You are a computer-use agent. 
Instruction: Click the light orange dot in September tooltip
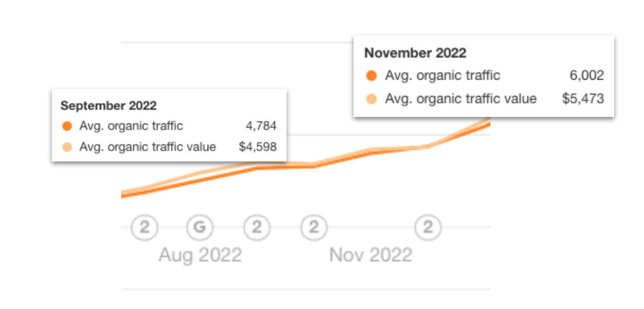[67, 147]
